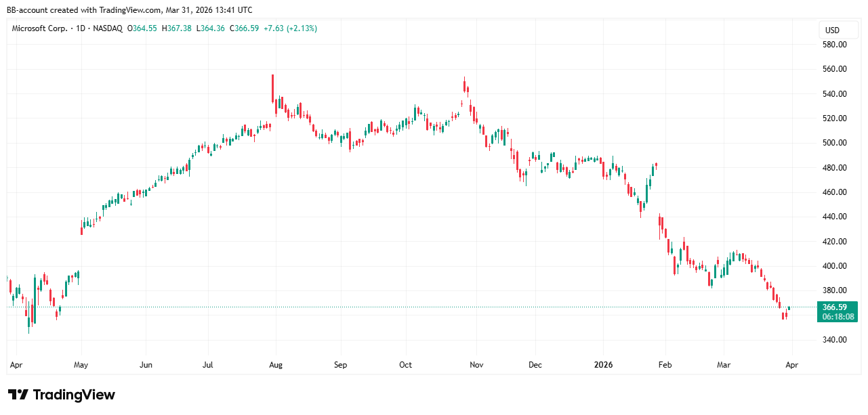This screenshot has height=415, width=868.
Task: Click the header attribution text with TradingView.com
Action: coord(129,9)
